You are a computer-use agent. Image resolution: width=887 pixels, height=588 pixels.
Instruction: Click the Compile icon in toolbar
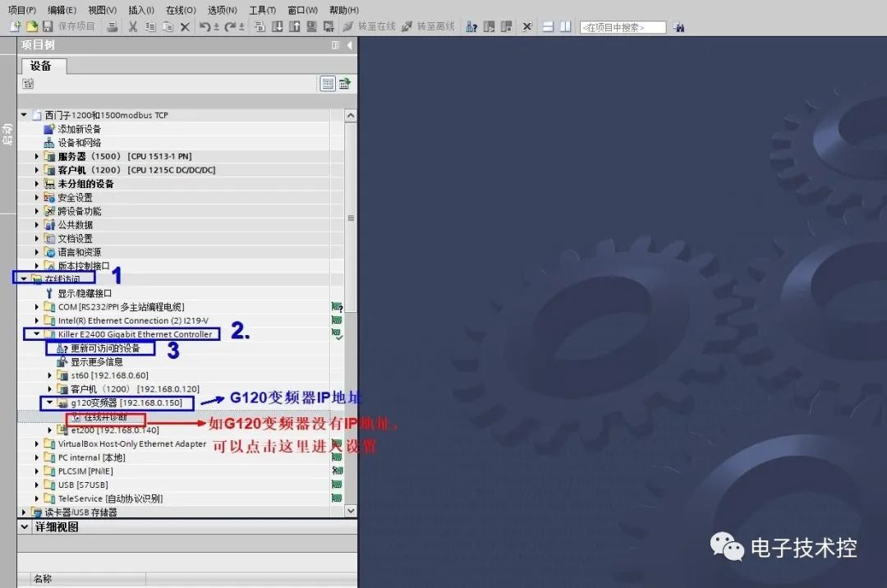pos(260,26)
